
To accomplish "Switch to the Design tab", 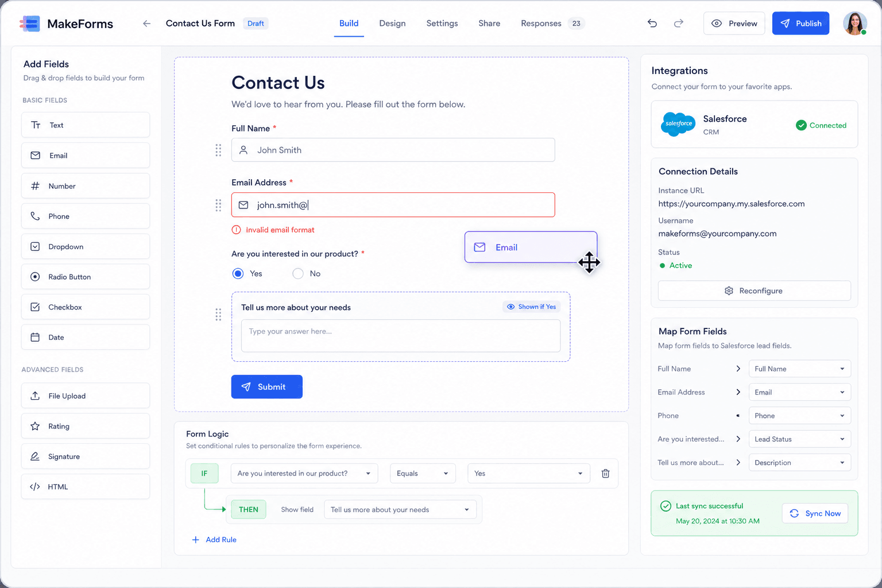I will click(x=392, y=24).
